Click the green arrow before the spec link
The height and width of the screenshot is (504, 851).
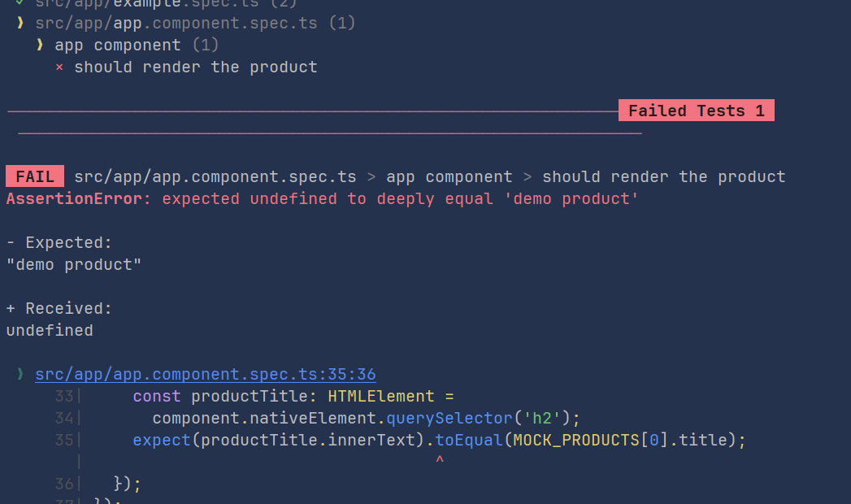coord(20,374)
